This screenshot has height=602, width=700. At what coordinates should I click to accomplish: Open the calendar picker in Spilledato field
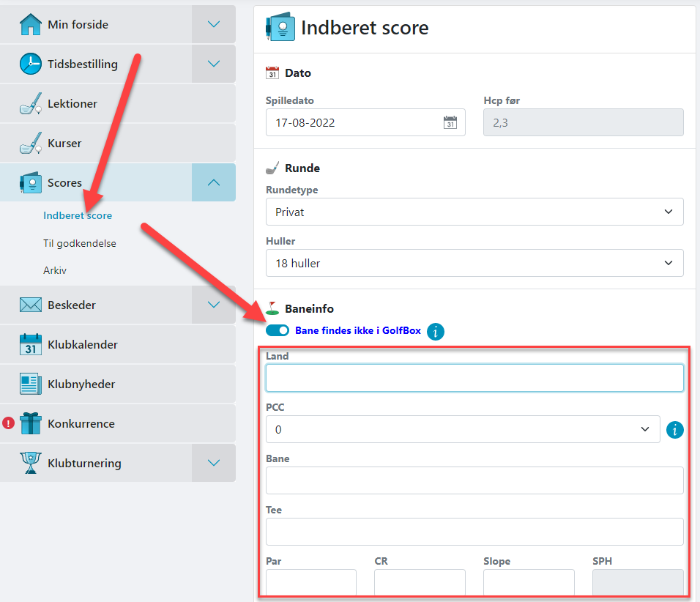(450, 122)
